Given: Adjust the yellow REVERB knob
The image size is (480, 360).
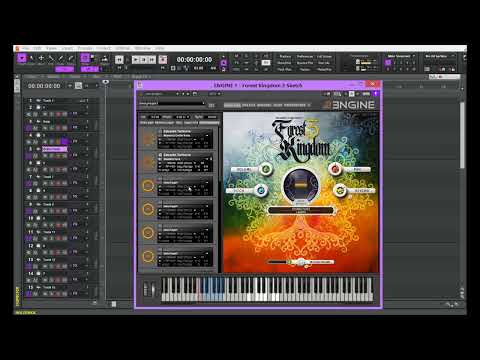Looking at the screenshot, I should click(340, 190).
